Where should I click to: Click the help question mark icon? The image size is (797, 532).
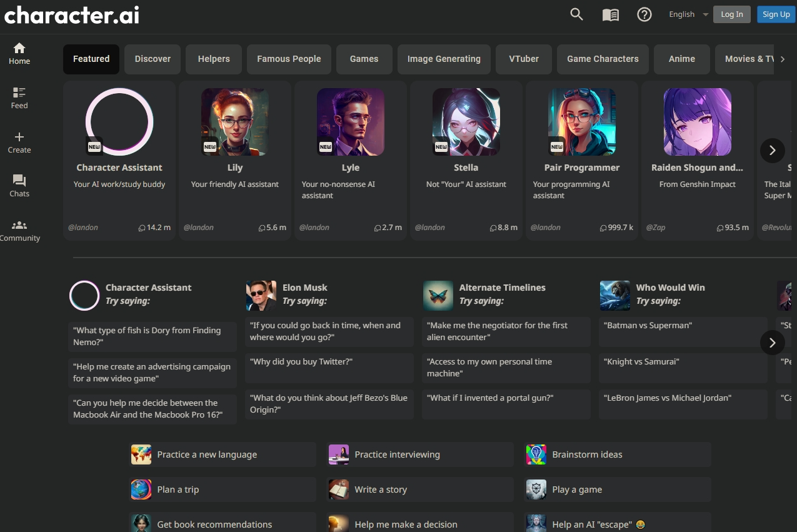[644, 14]
